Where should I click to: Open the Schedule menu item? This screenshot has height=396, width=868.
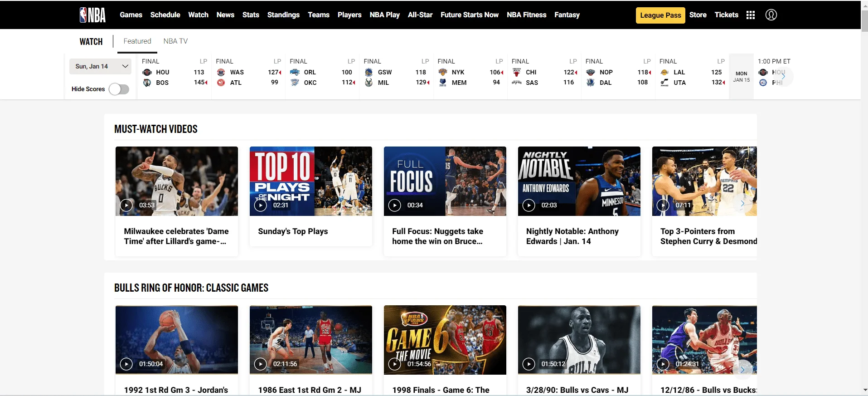click(x=165, y=15)
